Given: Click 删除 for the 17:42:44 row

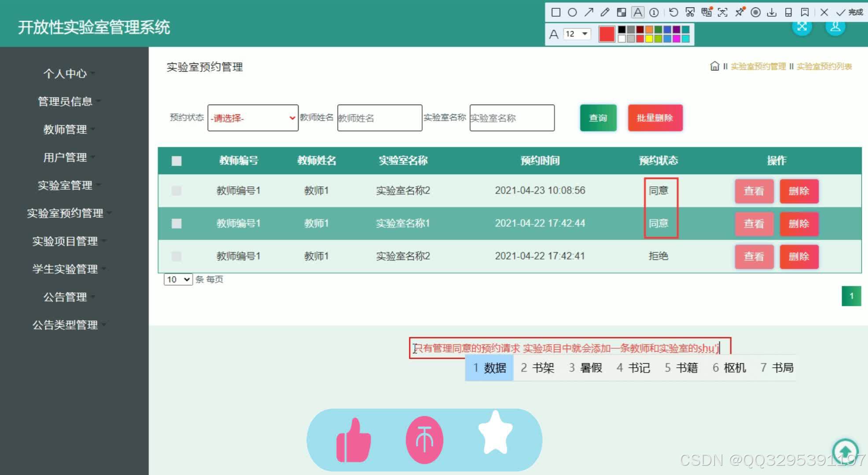Looking at the screenshot, I should tap(799, 223).
